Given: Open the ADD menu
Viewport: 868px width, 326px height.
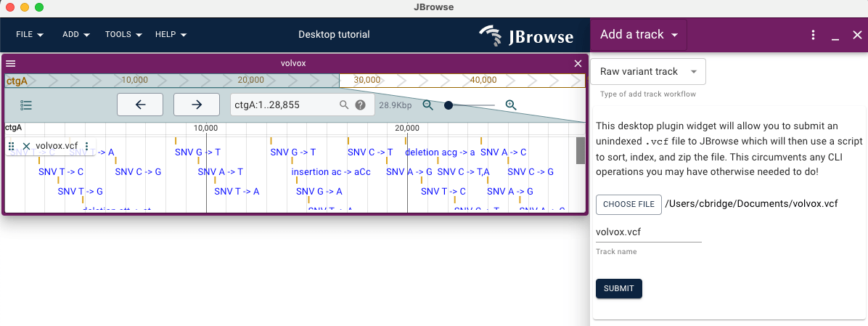Looking at the screenshot, I should pos(76,34).
